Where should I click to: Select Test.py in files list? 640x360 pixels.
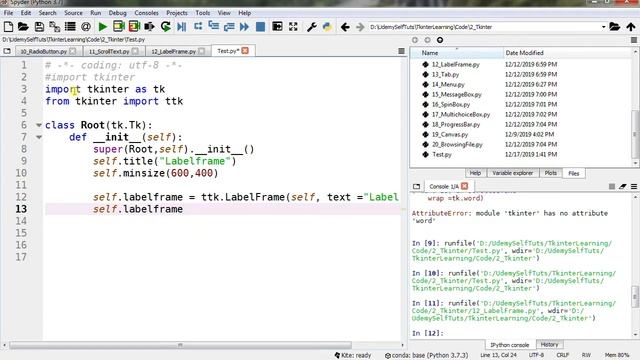[x=442, y=155]
